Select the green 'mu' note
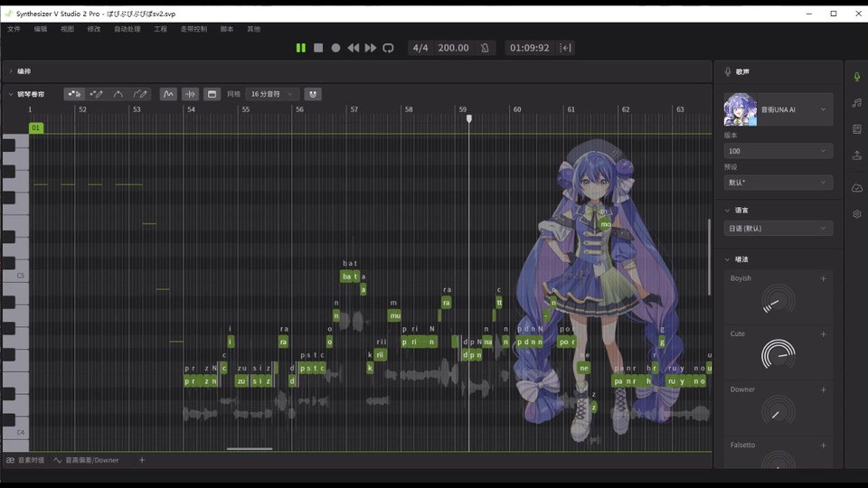The height and width of the screenshot is (488, 868). click(x=394, y=316)
